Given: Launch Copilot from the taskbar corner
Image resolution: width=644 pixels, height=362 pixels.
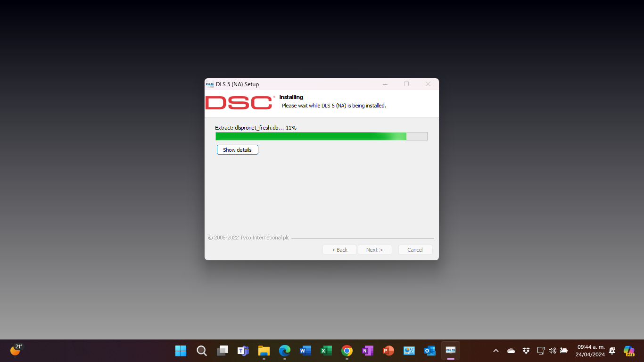Looking at the screenshot, I should point(629,351).
